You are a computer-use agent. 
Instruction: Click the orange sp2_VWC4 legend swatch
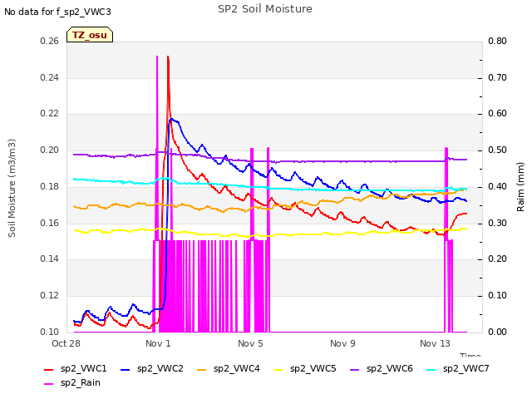(x=201, y=370)
